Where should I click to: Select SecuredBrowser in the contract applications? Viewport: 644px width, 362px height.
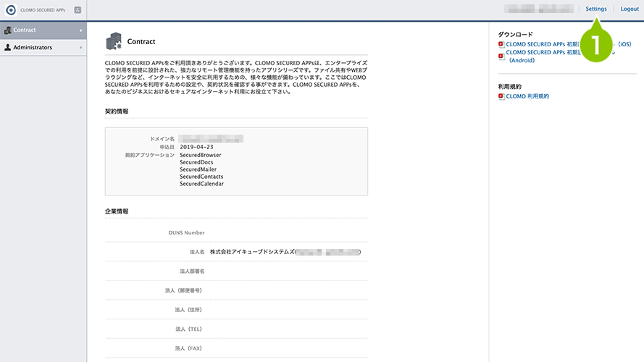point(201,155)
